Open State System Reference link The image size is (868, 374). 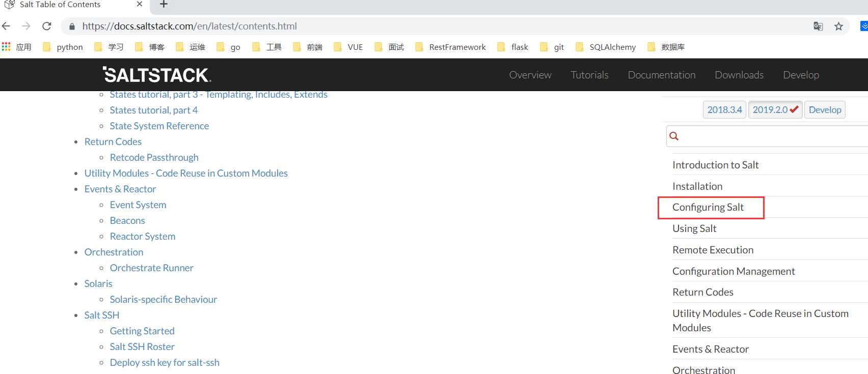[x=159, y=126]
